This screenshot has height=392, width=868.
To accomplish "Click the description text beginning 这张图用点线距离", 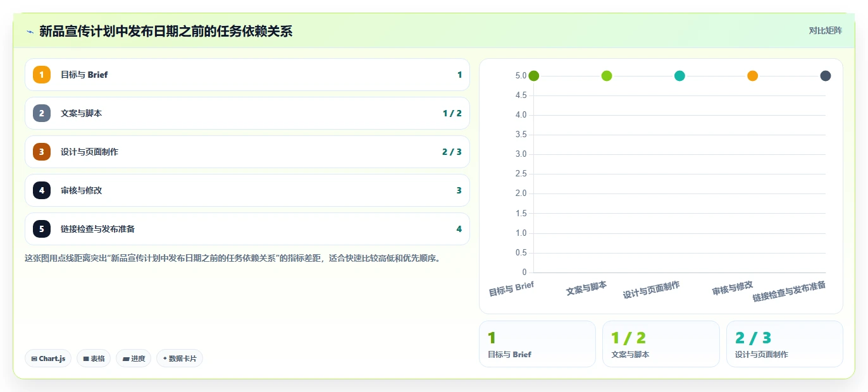I will [232, 258].
